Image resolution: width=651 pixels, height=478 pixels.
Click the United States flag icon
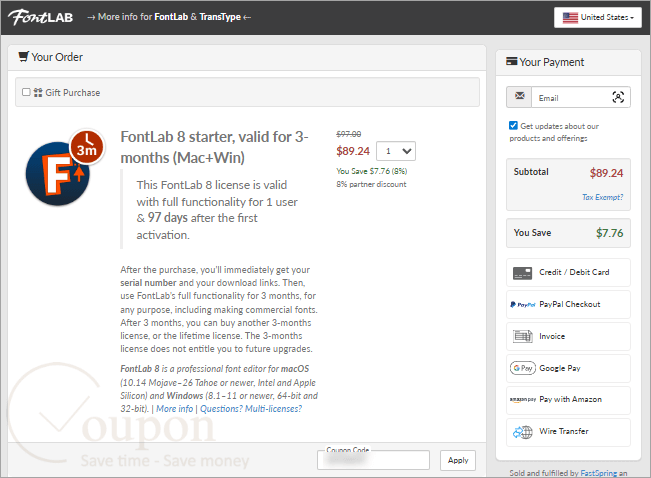pyautogui.click(x=570, y=17)
